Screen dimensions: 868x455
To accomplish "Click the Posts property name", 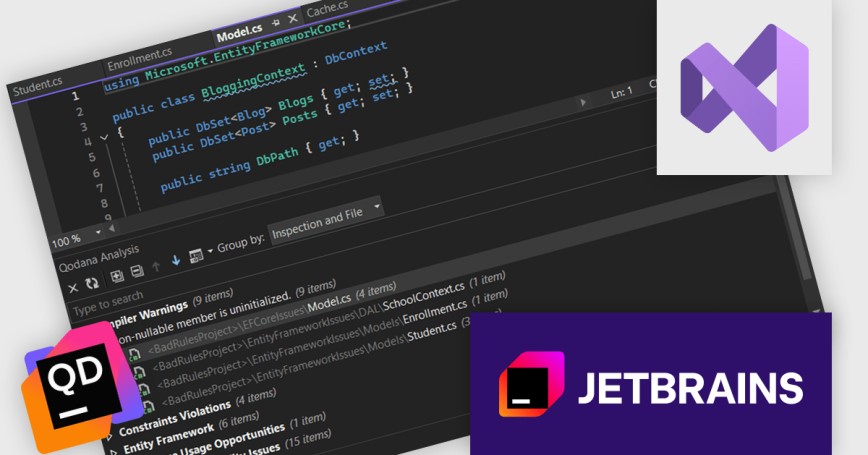I will click(299, 118).
